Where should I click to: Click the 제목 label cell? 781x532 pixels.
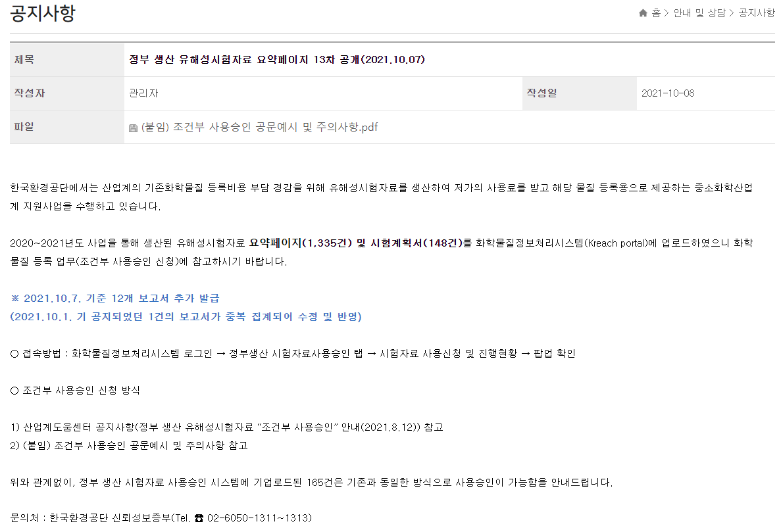pos(66,60)
